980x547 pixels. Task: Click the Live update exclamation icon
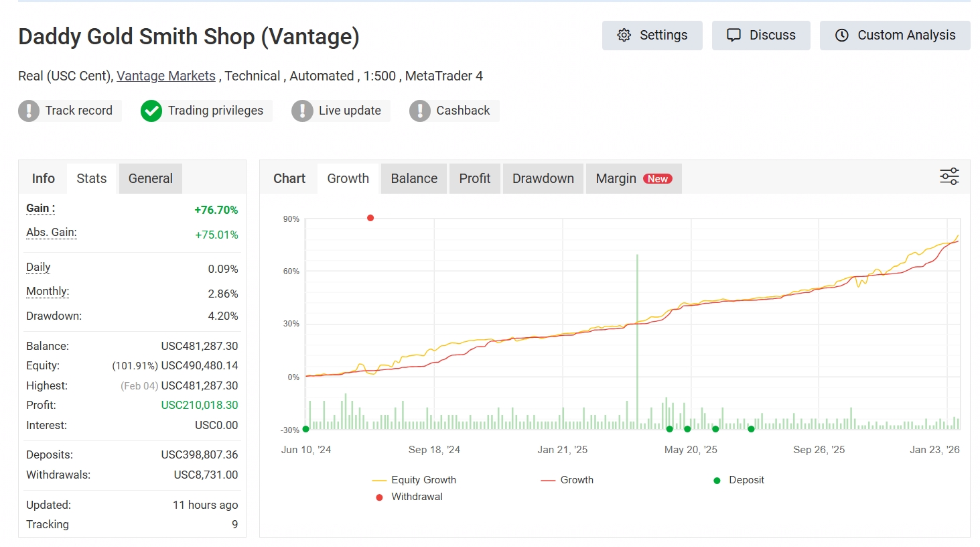coord(301,111)
